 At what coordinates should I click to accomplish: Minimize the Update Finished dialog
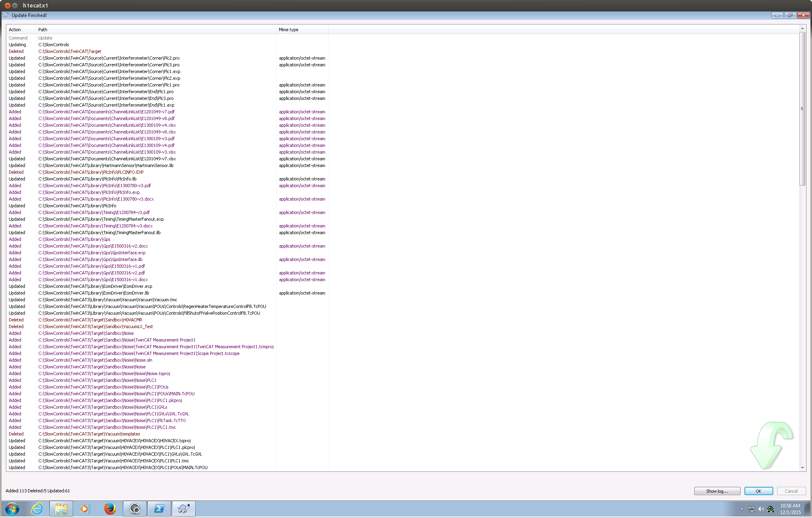tap(777, 15)
